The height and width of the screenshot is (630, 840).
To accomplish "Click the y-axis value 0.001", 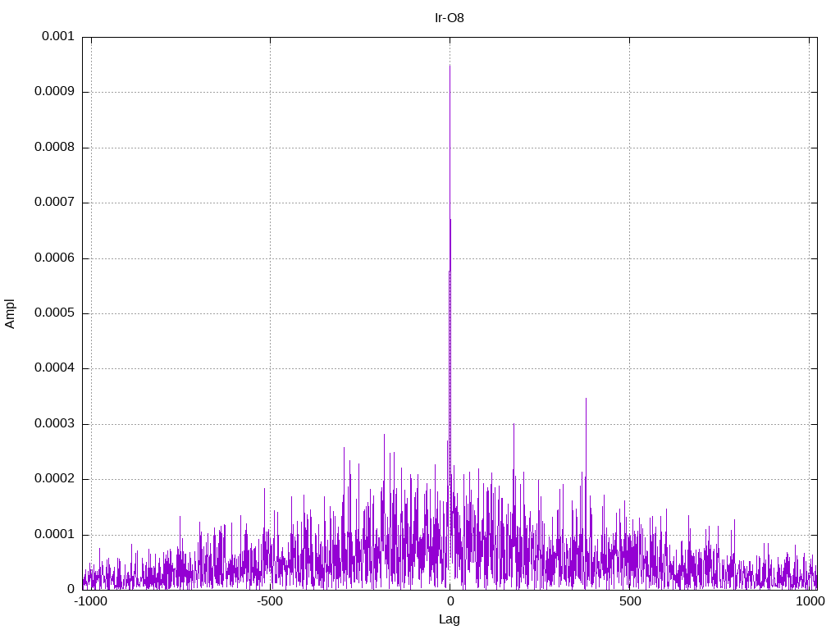I will (58, 36).
